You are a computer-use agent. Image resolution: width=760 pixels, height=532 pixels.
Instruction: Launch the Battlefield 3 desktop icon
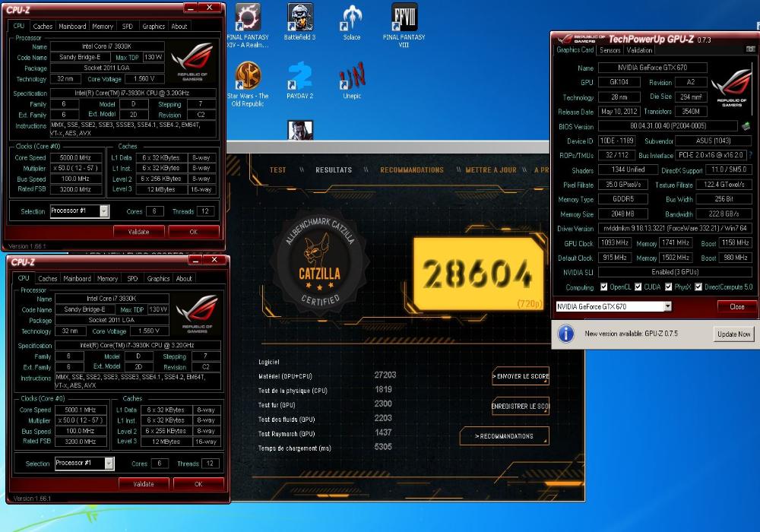(299, 21)
